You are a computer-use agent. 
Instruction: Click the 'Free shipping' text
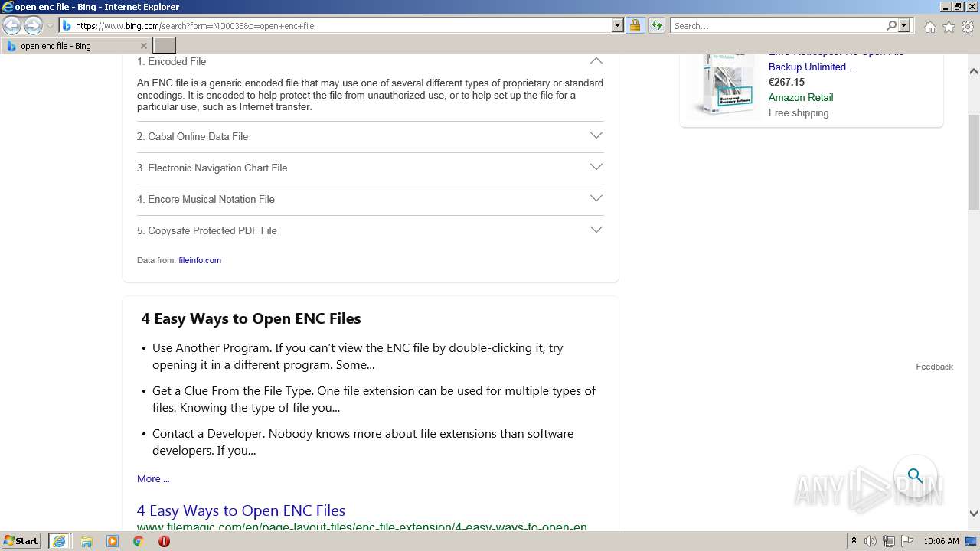(x=799, y=112)
